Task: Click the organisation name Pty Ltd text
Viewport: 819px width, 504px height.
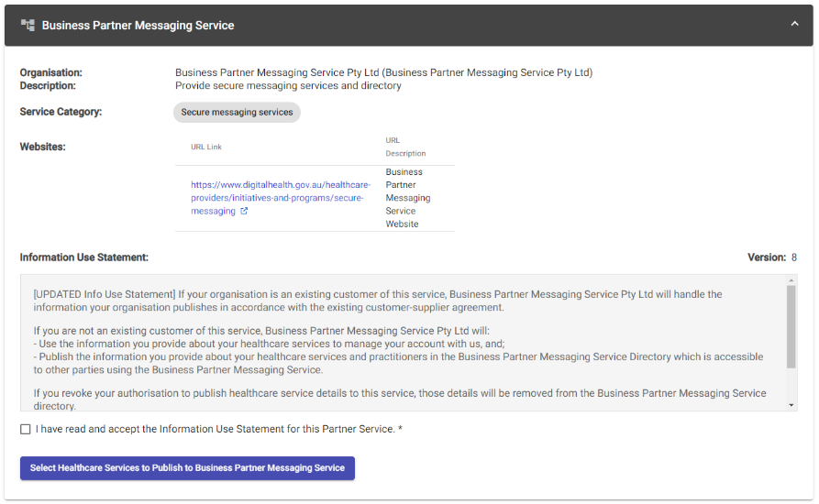Action: point(383,72)
